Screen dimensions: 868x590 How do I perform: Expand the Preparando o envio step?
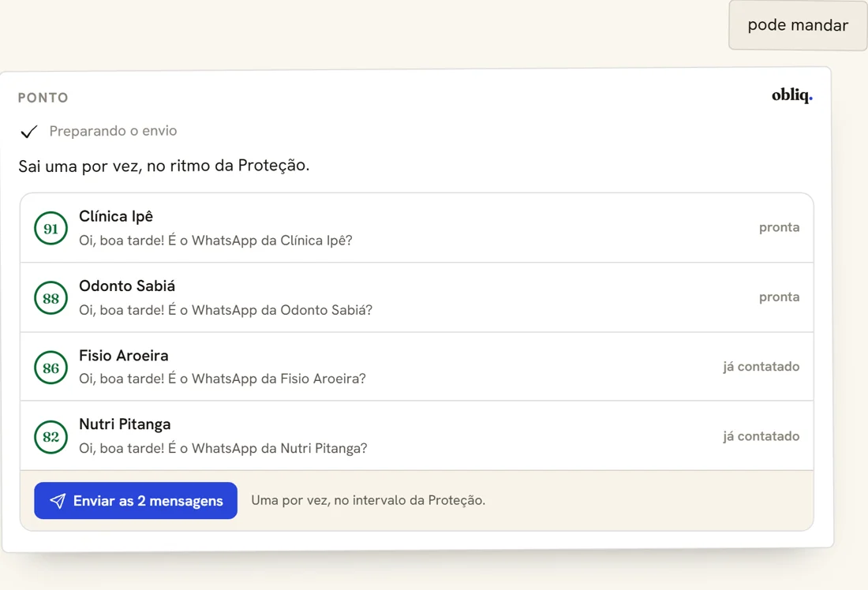tap(113, 131)
